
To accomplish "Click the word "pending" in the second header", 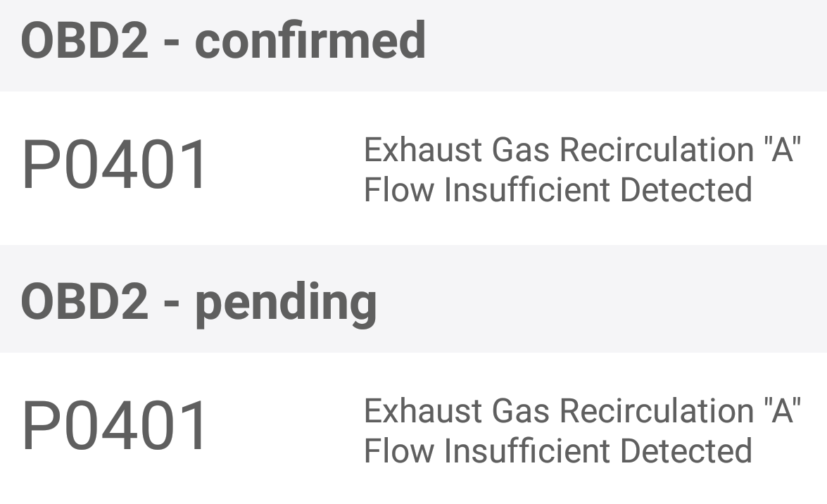I will (x=286, y=303).
